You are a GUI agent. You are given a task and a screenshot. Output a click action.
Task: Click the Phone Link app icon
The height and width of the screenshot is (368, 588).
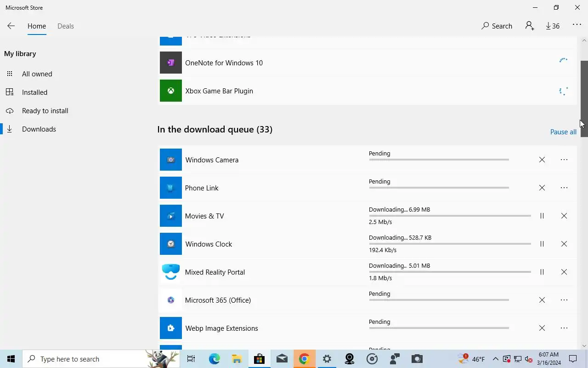pyautogui.click(x=171, y=188)
